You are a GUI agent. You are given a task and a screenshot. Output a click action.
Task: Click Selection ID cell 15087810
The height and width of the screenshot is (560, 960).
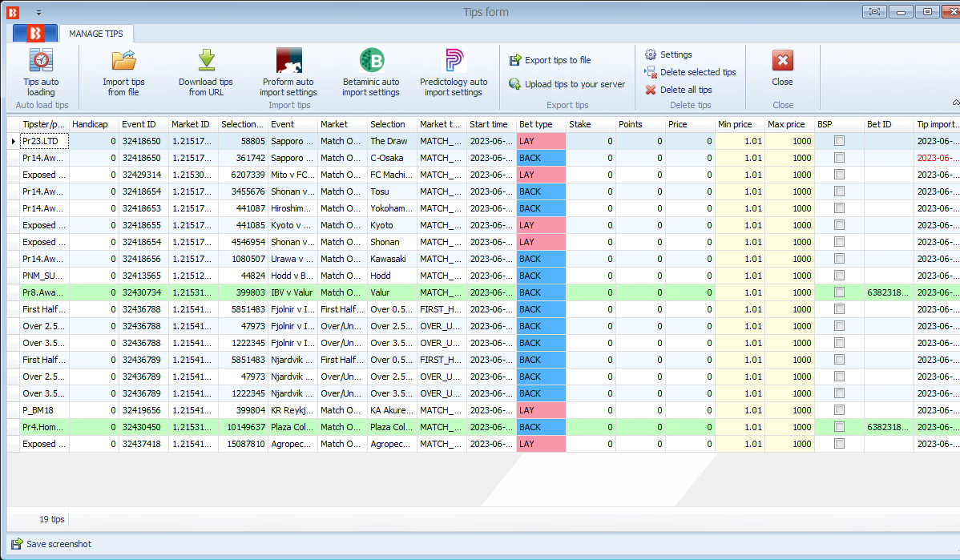tap(243, 445)
